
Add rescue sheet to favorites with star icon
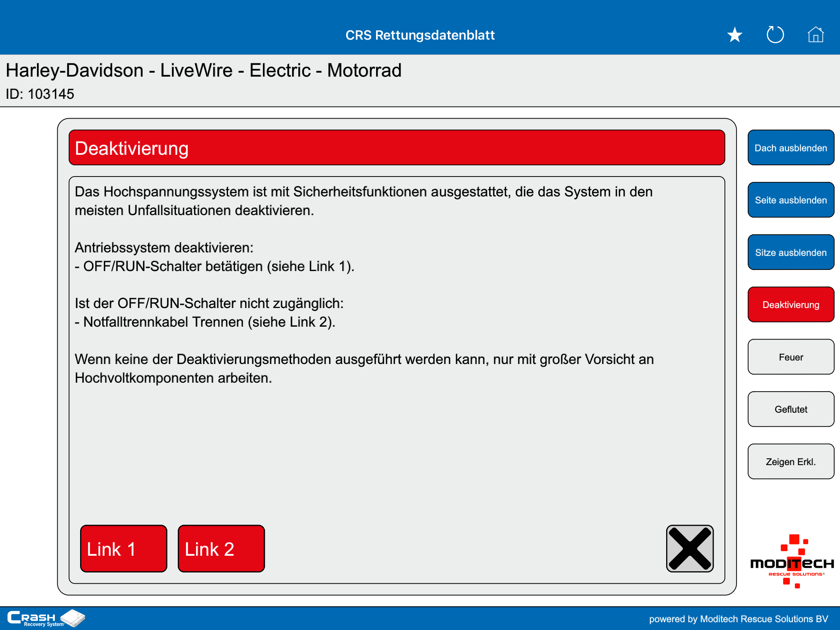[x=735, y=35]
